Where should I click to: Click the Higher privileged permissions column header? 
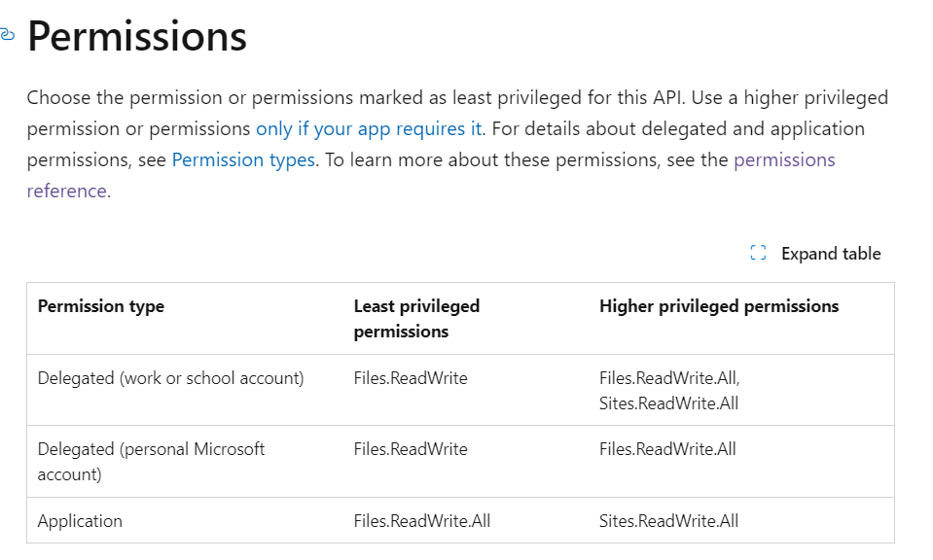click(719, 306)
